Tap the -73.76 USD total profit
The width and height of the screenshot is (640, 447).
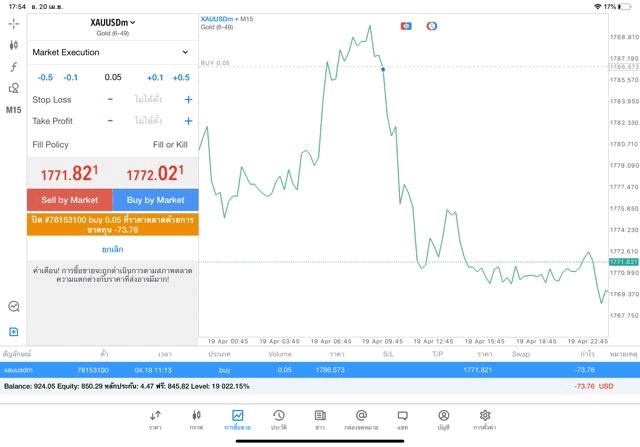tap(594, 386)
